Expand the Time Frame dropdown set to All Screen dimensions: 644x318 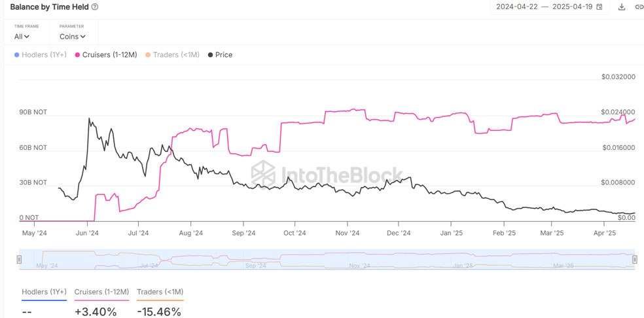(22, 37)
